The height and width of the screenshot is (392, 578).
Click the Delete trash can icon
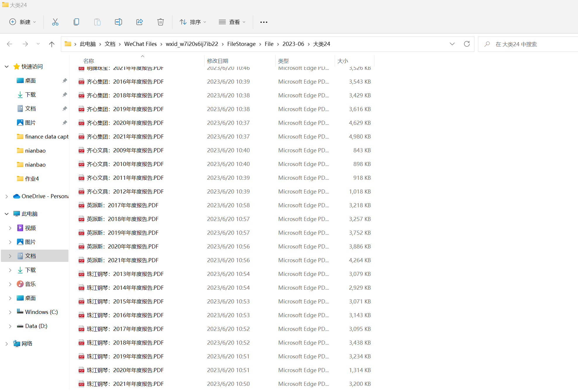pos(161,22)
